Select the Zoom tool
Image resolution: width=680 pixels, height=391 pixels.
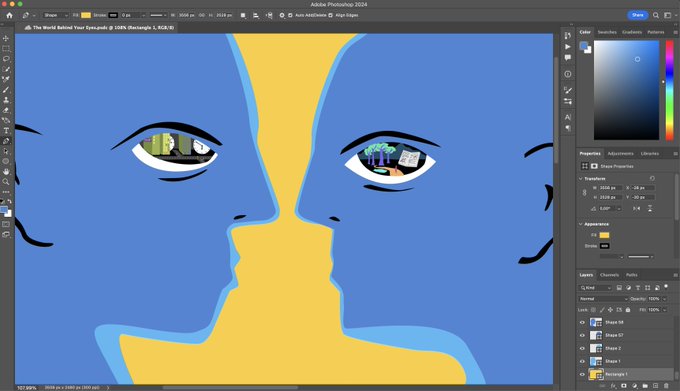click(x=6, y=182)
